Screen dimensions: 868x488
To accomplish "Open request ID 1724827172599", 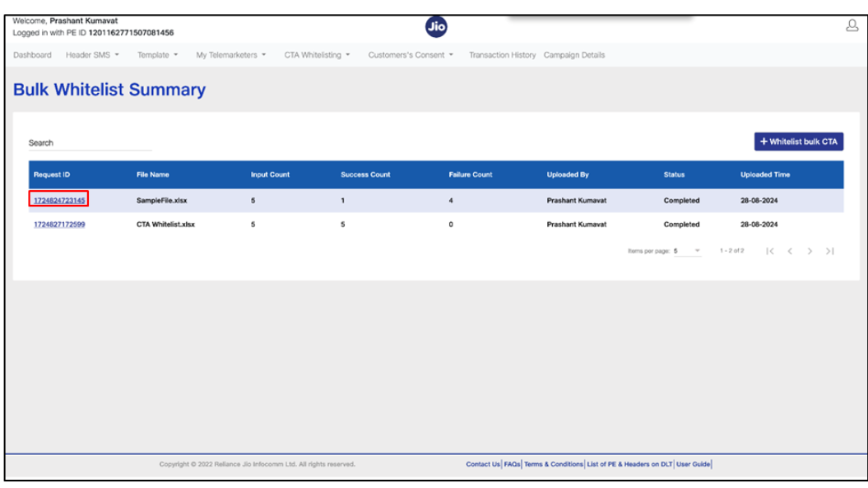I will coord(59,225).
